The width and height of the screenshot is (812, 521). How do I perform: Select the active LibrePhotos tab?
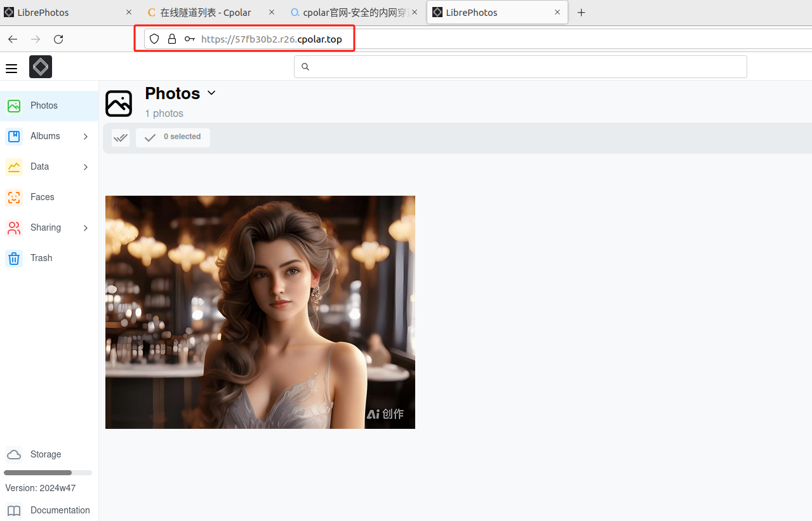(x=497, y=13)
